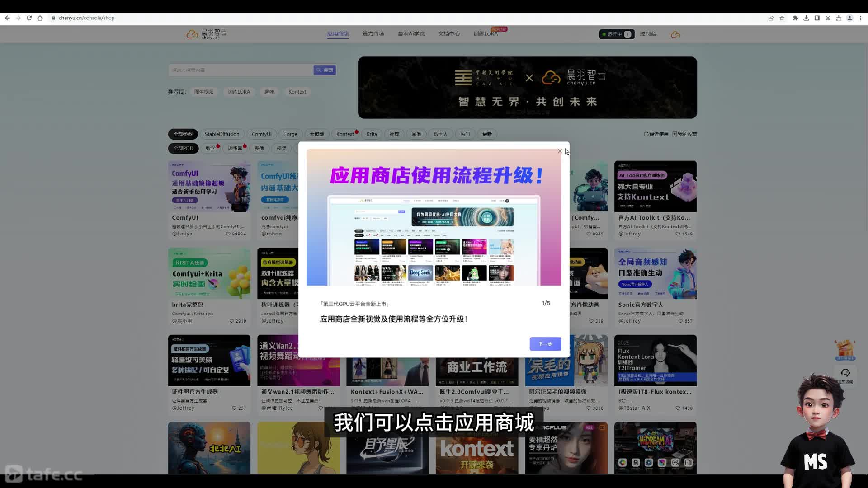
Task: Select the recommended keyword 趣味
Action: (269, 92)
